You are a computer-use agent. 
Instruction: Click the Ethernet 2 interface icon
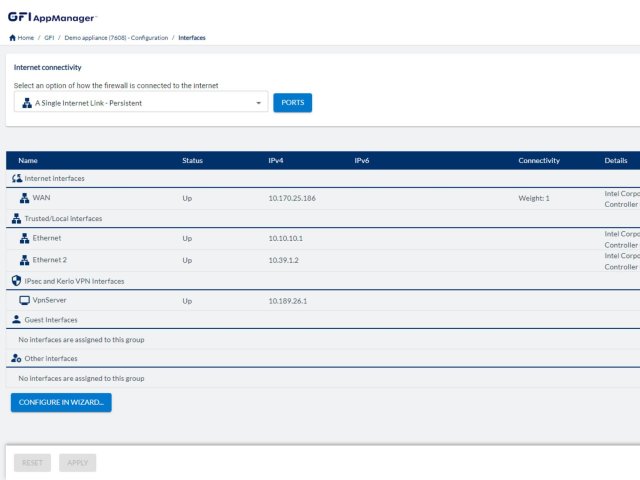[24, 260]
